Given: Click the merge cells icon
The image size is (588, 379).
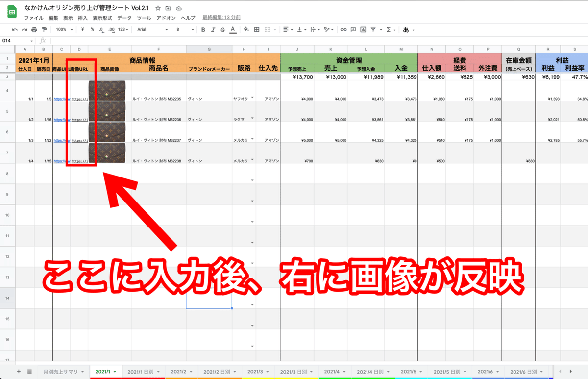Looking at the screenshot, I should (268, 30).
